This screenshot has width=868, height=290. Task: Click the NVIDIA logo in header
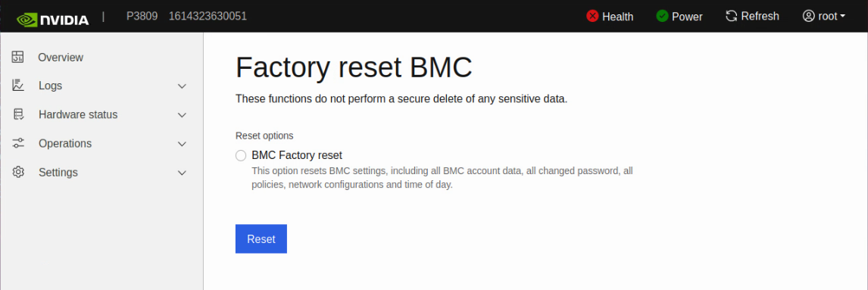click(x=52, y=19)
